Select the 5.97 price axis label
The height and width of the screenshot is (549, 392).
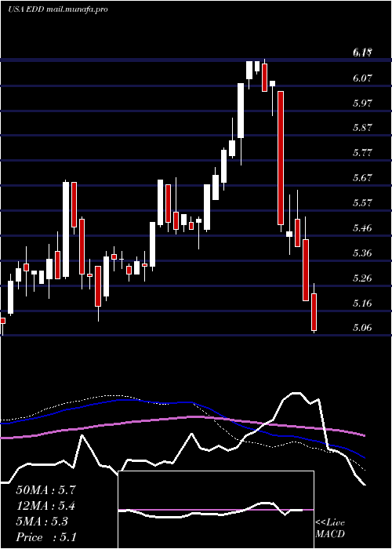[362, 103]
